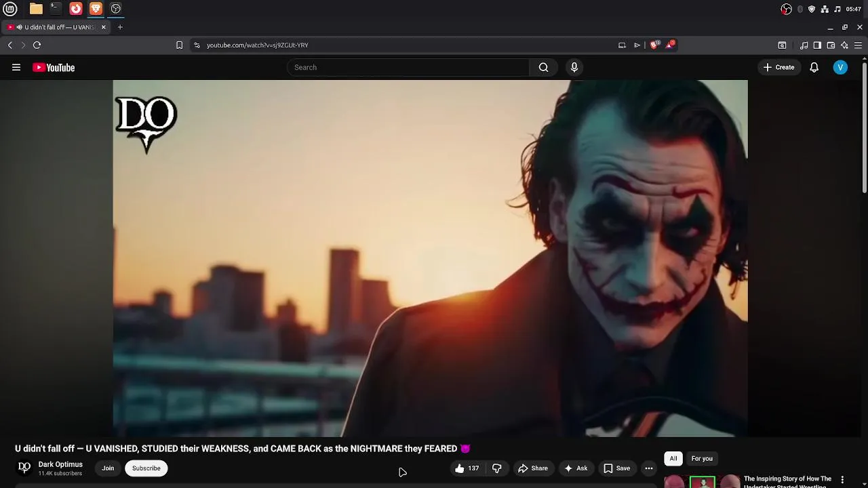Viewport: 868px width, 488px height.
Task: Start voice search with the microphone
Action: pos(574,67)
